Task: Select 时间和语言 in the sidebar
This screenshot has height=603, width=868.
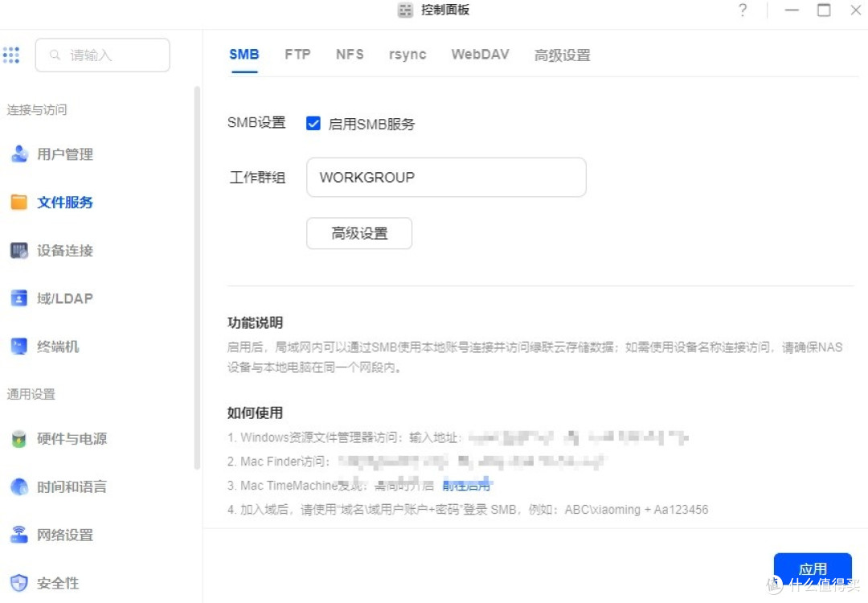Action: point(72,486)
